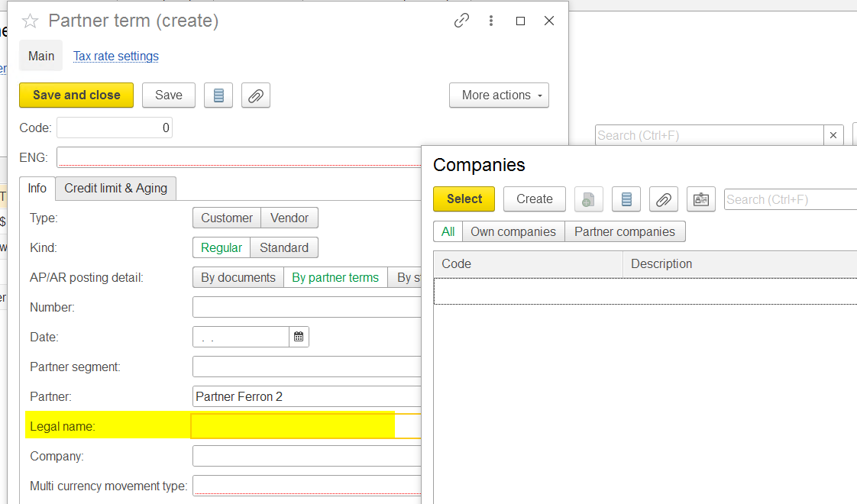
Task: Click Create button in Companies window
Action: click(x=535, y=199)
